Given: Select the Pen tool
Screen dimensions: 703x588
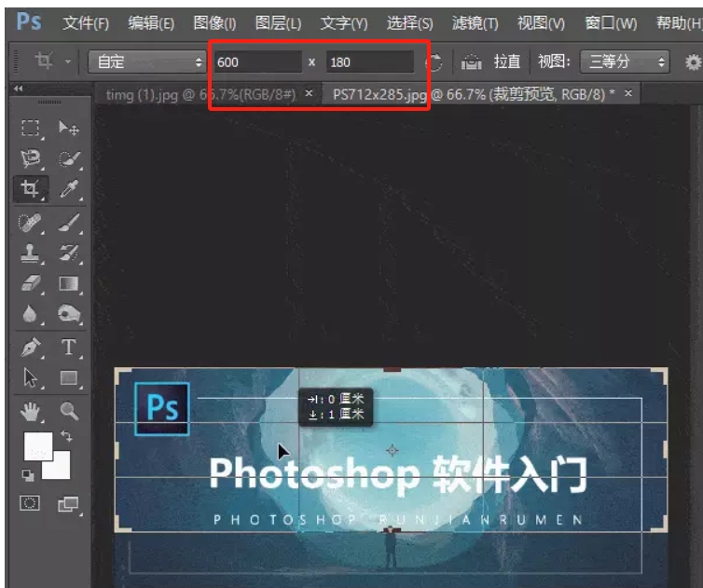Looking at the screenshot, I should coord(31,348).
